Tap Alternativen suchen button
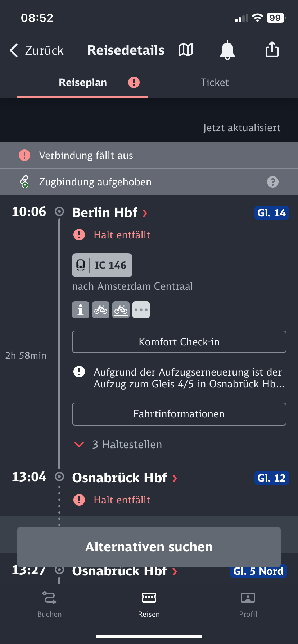Viewport: 298px width, 644px height. coord(149,547)
